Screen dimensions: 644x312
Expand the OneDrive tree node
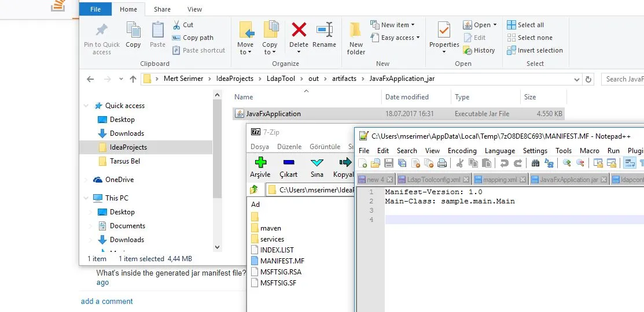[86, 180]
